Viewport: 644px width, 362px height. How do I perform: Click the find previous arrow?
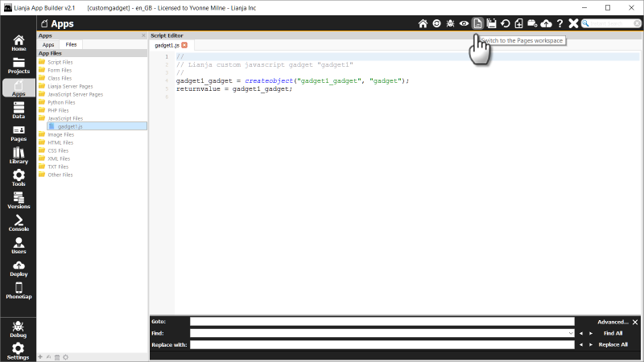coord(580,333)
